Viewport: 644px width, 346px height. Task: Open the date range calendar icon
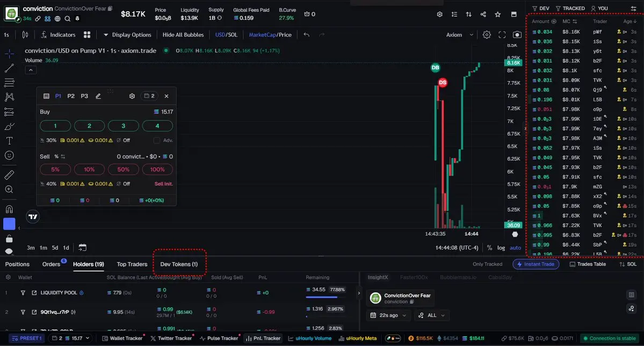pos(83,247)
